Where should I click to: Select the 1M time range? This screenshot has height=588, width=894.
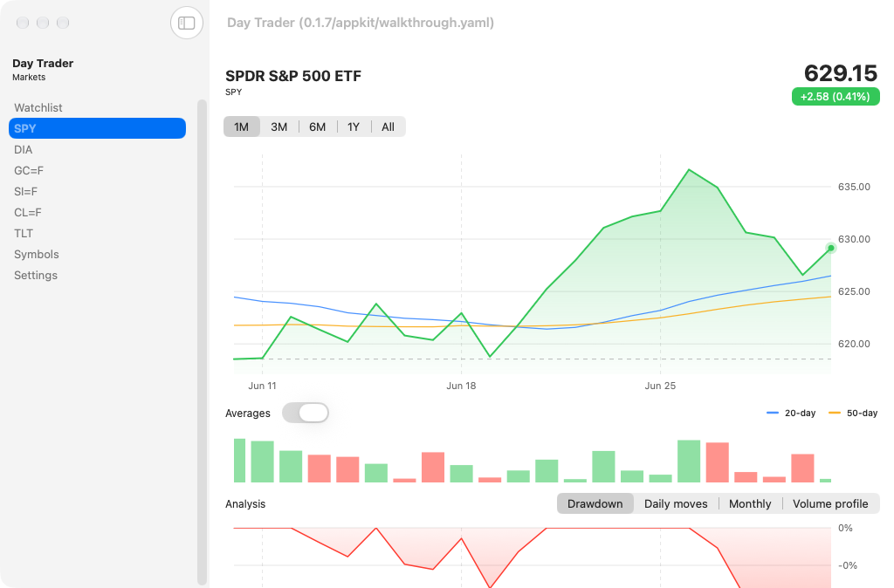pos(241,127)
